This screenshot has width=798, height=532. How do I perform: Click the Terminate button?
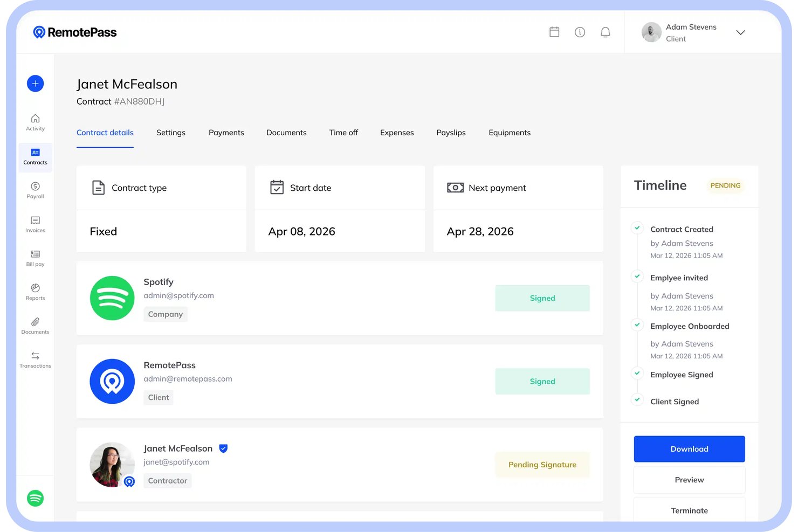tap(689, 509)
